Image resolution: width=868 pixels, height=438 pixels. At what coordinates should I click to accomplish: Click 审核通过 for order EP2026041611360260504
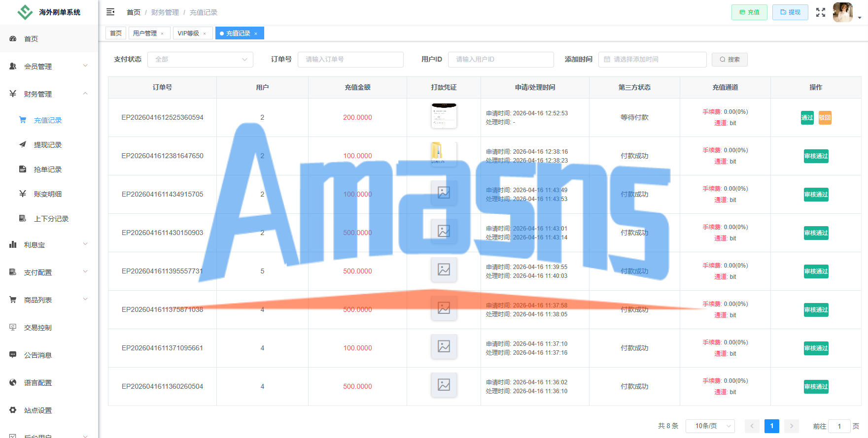[x=816, y=387]
